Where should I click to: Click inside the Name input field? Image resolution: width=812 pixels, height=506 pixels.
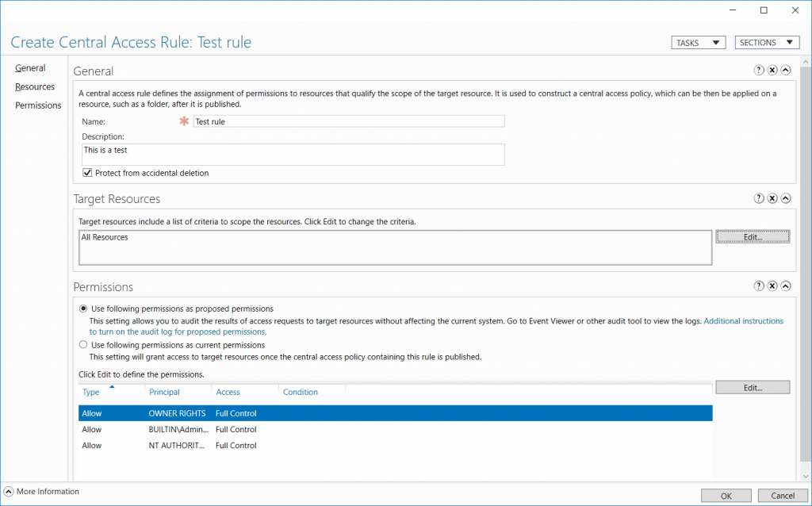tap(349, 121)
